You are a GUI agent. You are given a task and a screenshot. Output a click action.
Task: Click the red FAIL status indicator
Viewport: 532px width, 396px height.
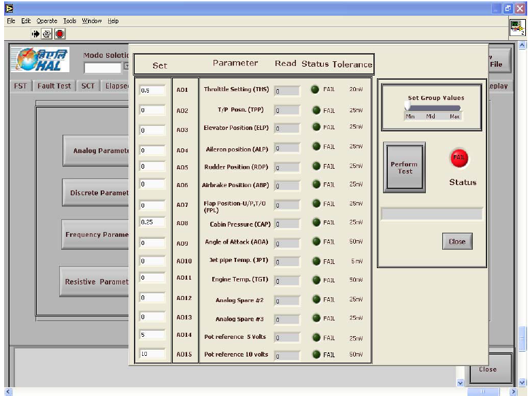coord(460,159)
